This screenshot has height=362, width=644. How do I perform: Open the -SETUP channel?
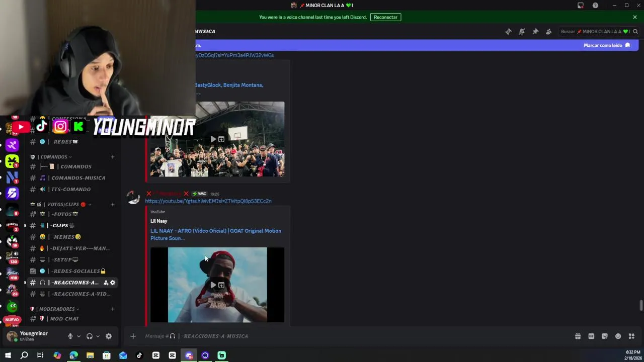(x=73, y=259)
